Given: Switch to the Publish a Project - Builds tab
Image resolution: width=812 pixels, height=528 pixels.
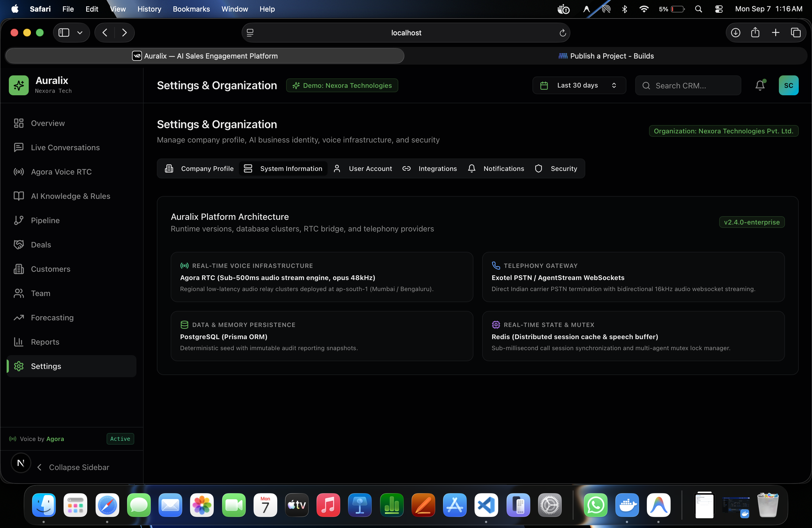Looking at the screenshot, I should [x=606, y=56].
